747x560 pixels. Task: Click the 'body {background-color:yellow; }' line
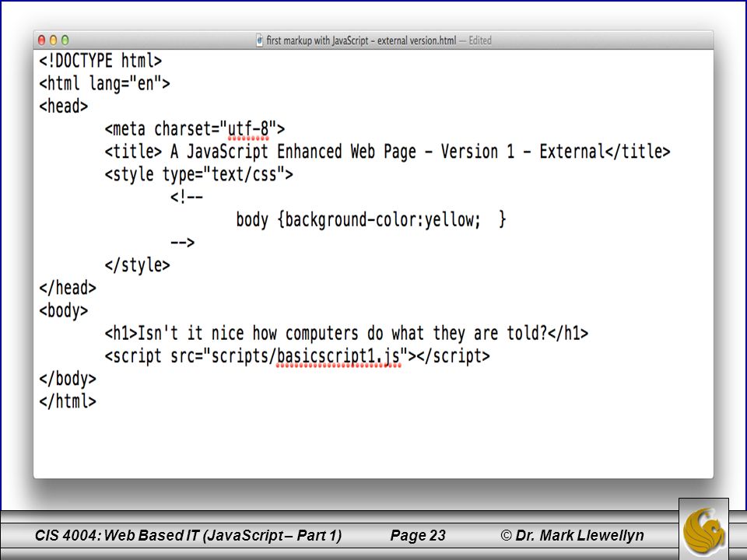pyautogui.click(x=371, y=219)
